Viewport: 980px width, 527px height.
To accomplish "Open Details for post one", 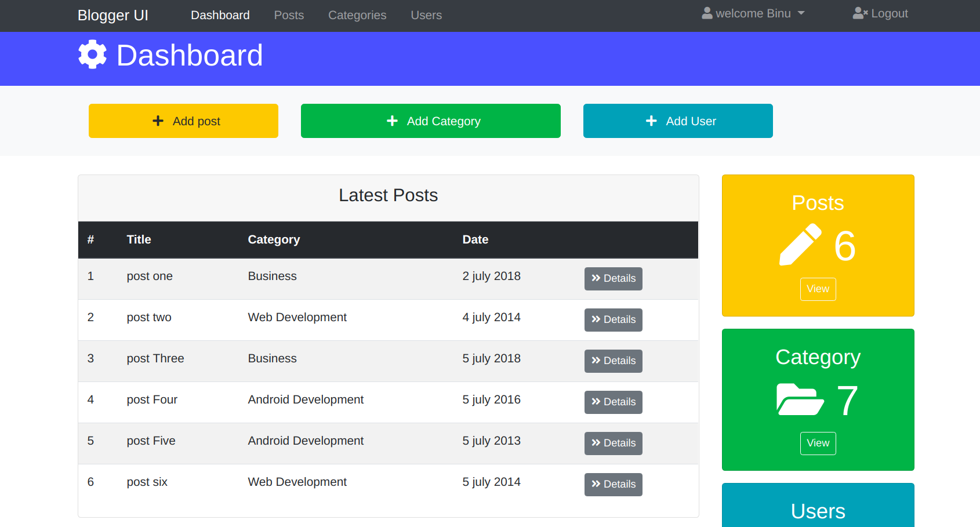I will coord(613,278).
